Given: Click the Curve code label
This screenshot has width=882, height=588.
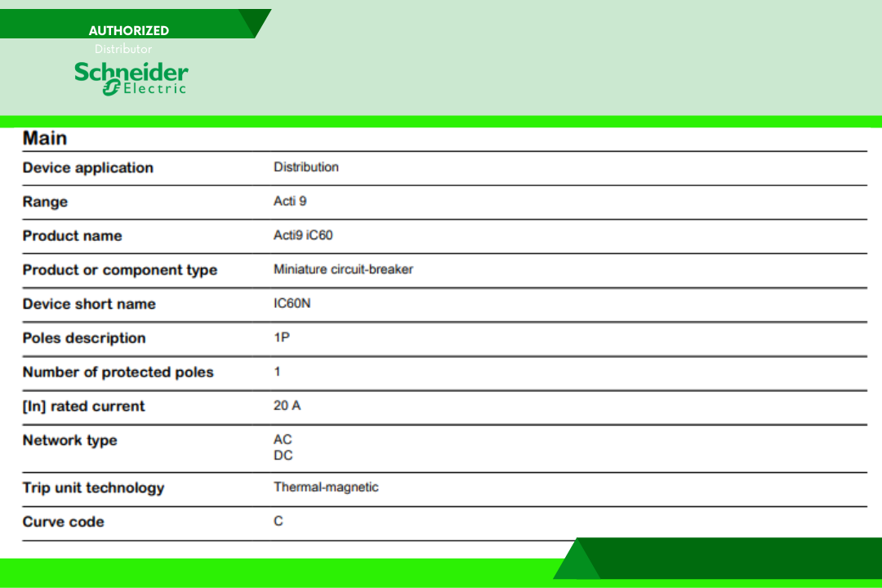Looking at the screenshot, I should 63,522.
